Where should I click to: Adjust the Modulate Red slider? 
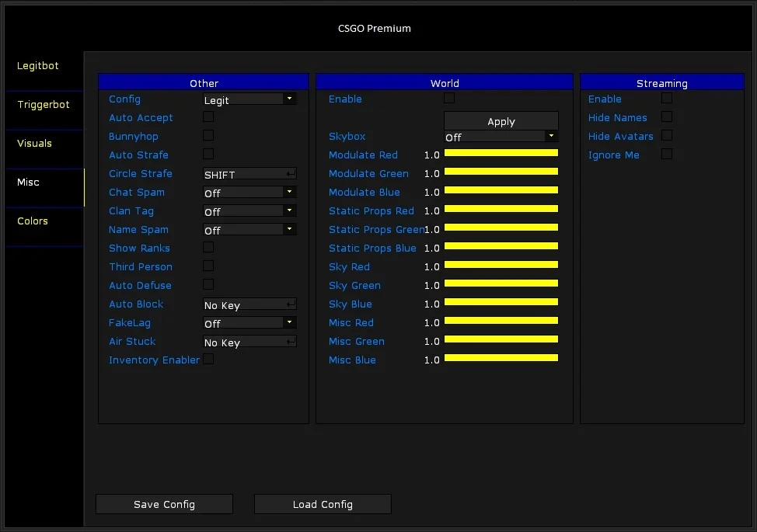(501, 153)
